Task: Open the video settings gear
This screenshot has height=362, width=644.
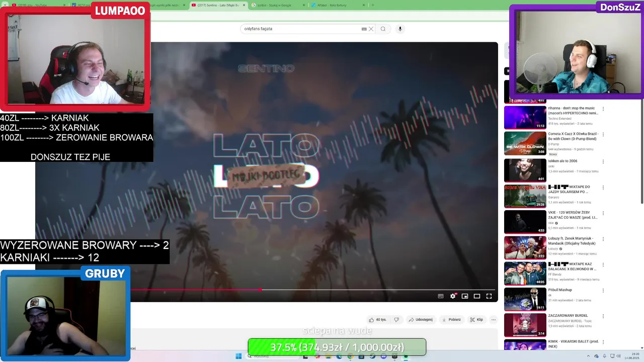Action: tap(453, 296)
